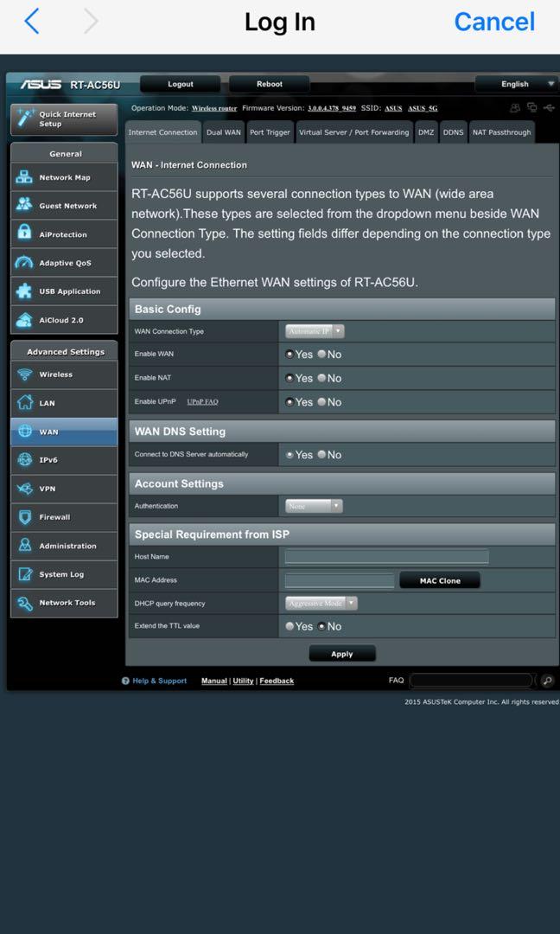Open Quick Internet Setup wizard
Screen dimensions: 560x934
click(x=64, y=119)
